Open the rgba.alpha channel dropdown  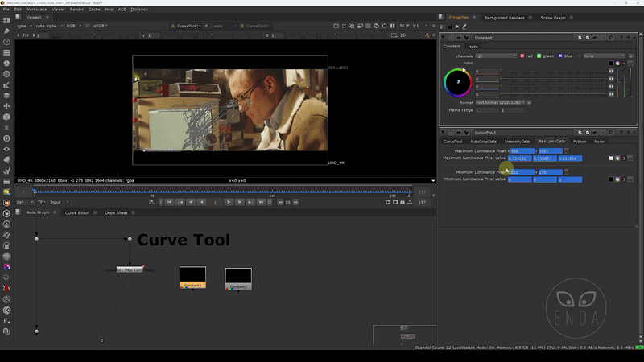pos(49,26)
